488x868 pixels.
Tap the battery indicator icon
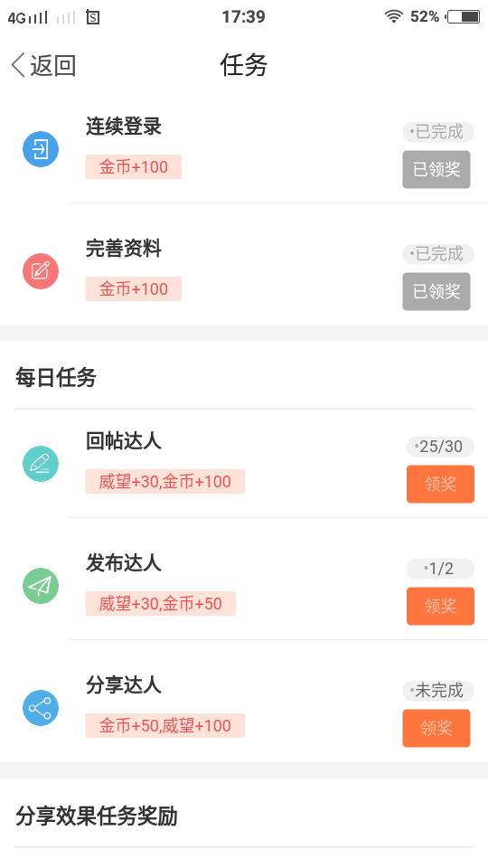[464, 16]
